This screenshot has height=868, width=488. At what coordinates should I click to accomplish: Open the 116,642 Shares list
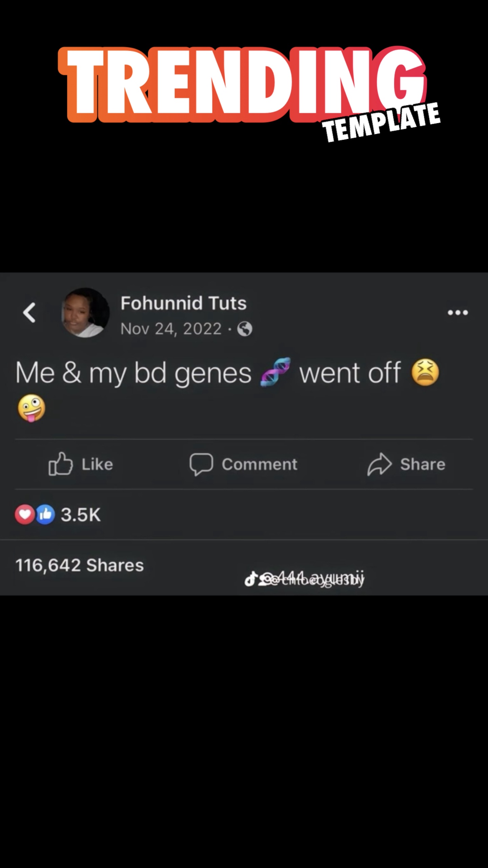coord(80,565)
